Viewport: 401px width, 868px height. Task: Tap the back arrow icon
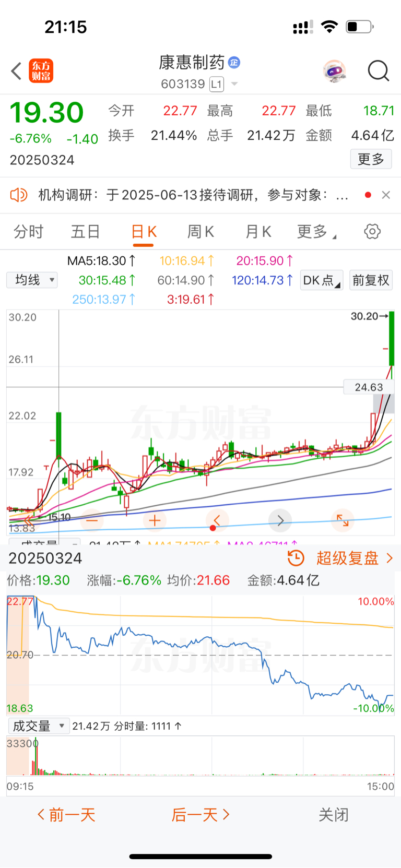click(x=16, y=71)
